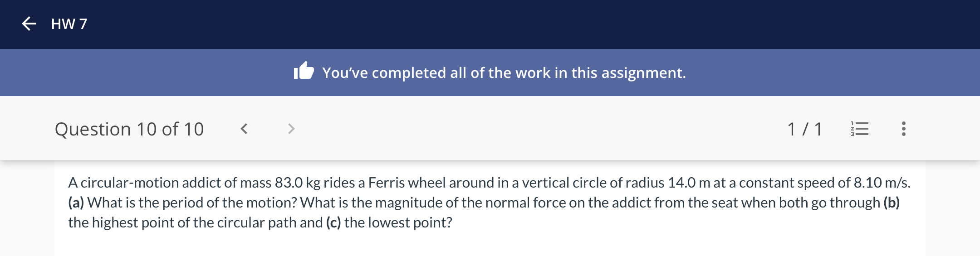Click the 8.10 m/s speed value
Screen dimensions: 980x256
882,183
